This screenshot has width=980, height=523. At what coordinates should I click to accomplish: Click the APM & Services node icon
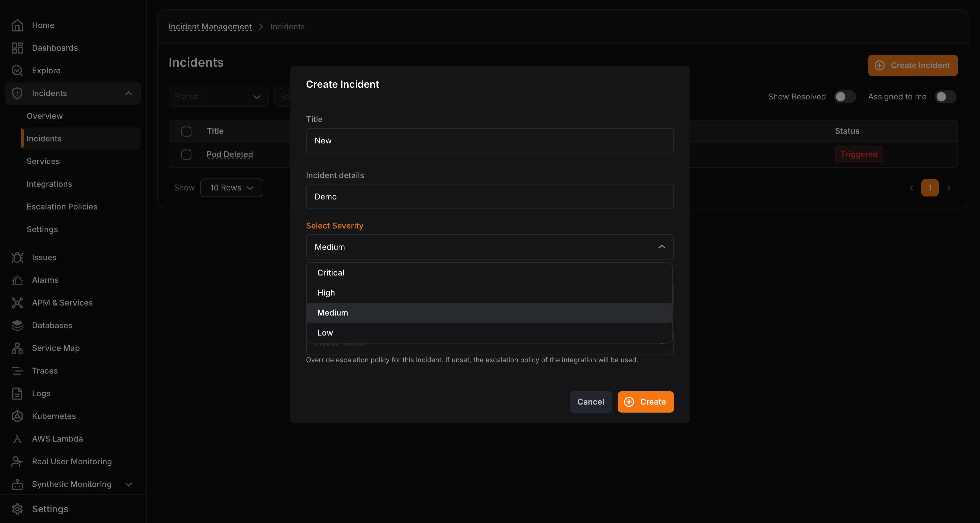(17, 303)
